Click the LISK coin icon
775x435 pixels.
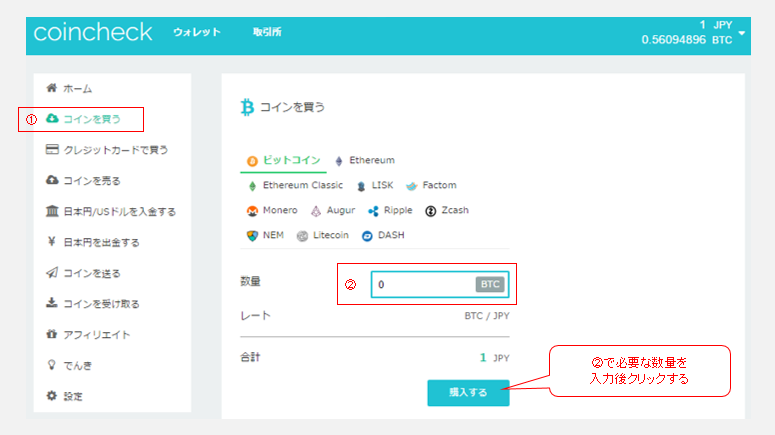click(x=361, y=186)
